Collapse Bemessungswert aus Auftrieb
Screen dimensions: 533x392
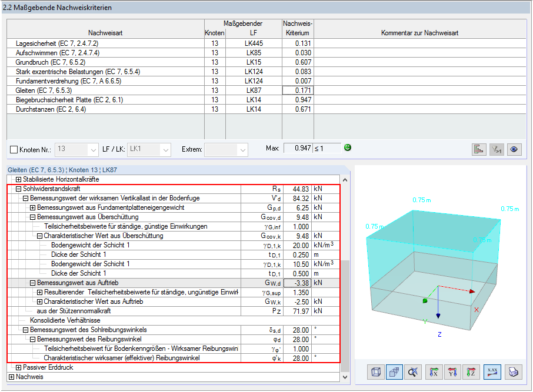tap(32, 283)
